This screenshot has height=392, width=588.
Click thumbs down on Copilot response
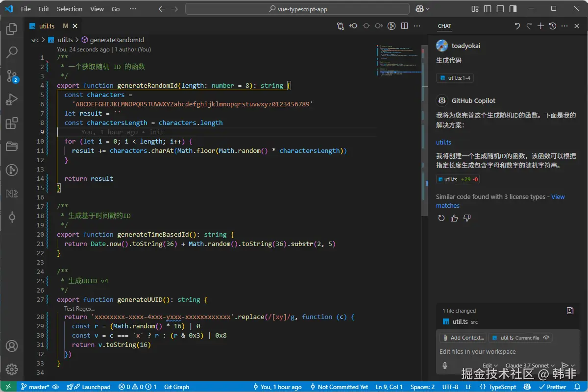467,218
